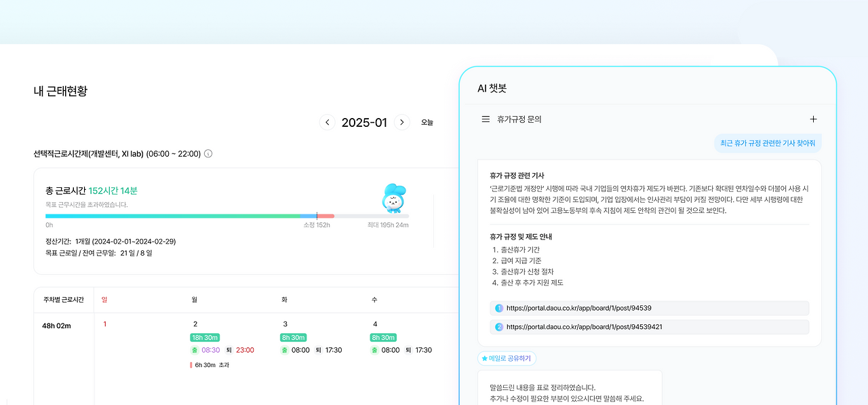Screen dimensions: 868x405
Task: Click the 17:30 clock-out time on day 3
Action: coord(334,350)
